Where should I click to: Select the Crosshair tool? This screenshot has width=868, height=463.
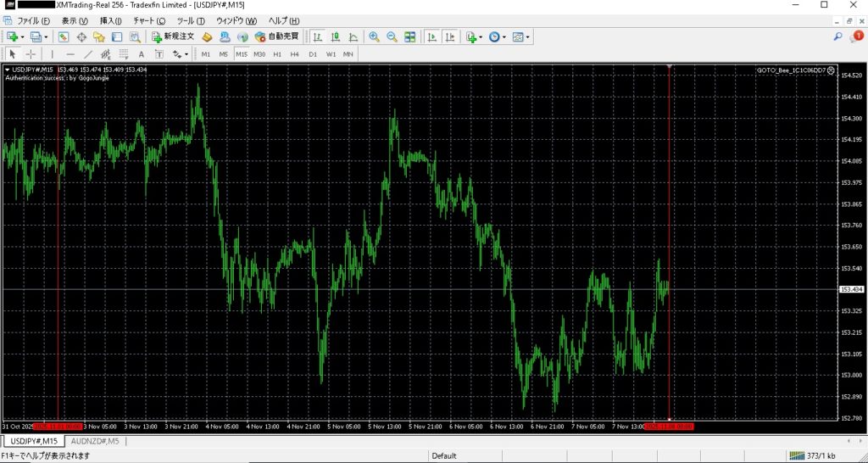[31, 54]
